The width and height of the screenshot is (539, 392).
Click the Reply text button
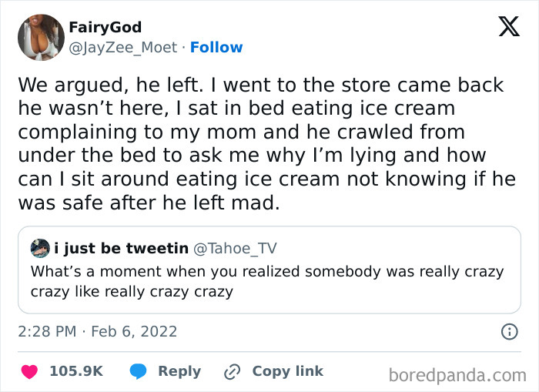pos(179,371)
